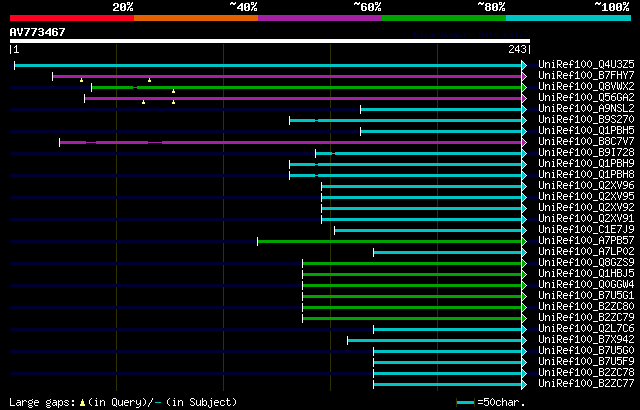The height and width of the screenshot is (410, 640).
Task: Click the arrowhead ending the Q8VWX2 bar
Action: coord(524,87)
